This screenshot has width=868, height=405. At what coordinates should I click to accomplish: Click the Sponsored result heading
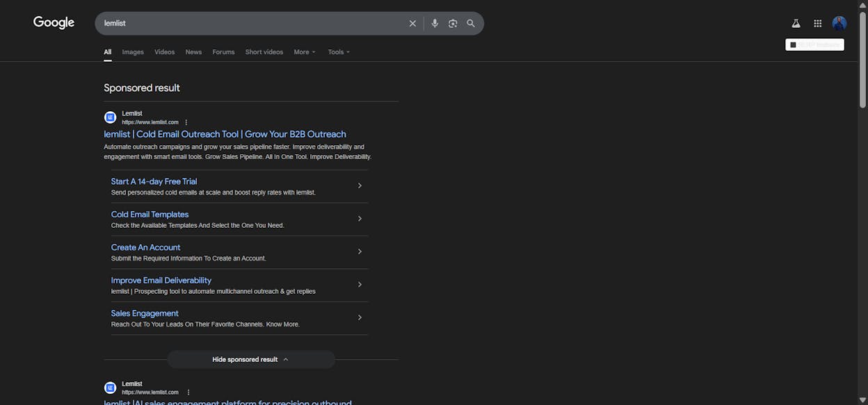(142, 88)
